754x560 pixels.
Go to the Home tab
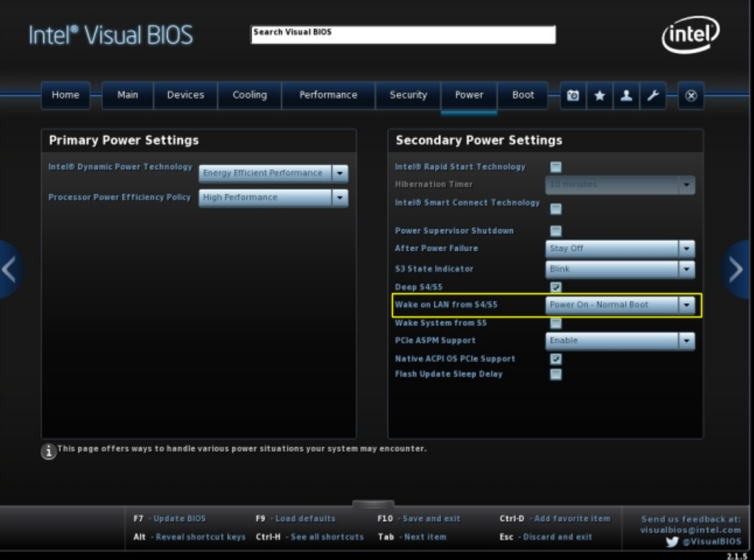pos(66,95)
